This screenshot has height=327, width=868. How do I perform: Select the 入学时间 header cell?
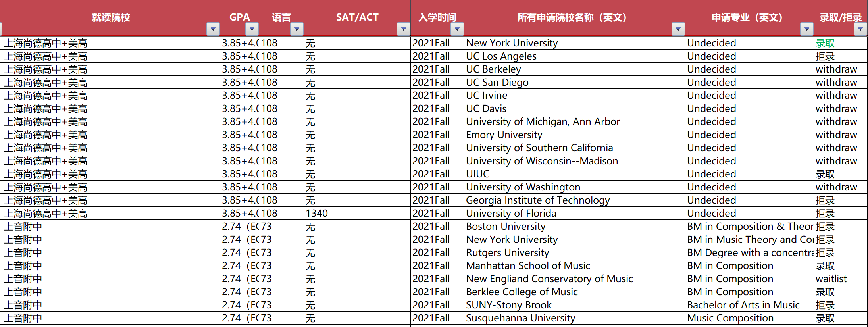[437, 18]
